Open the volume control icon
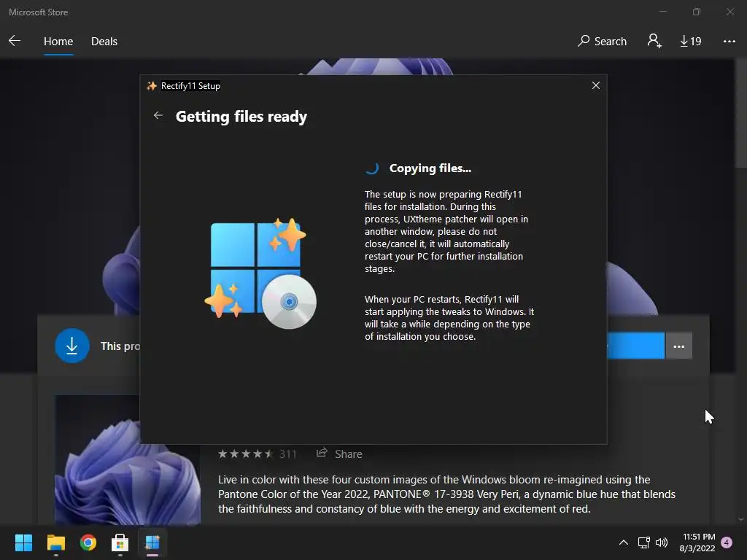 tap(662, 542)
